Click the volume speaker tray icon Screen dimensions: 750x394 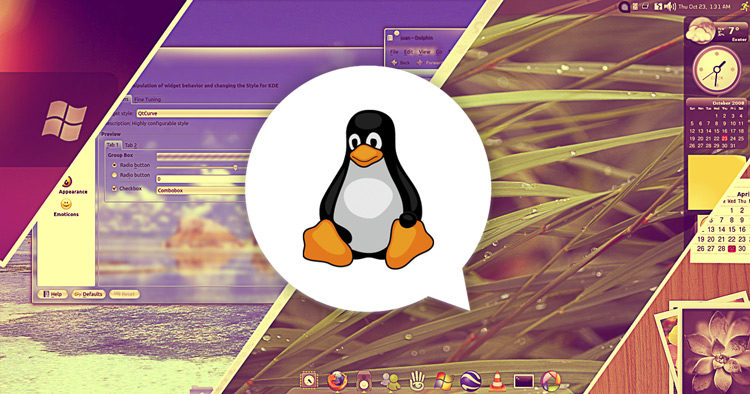point(670,6)
